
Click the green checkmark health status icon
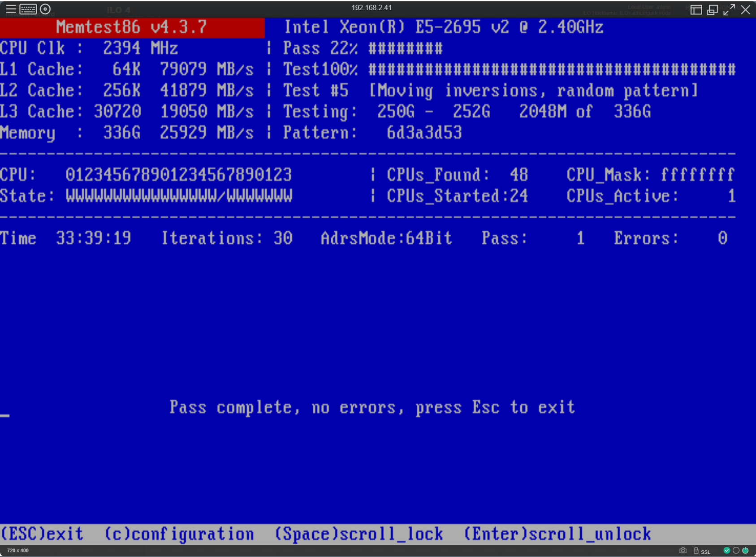[x=727, y=550]
